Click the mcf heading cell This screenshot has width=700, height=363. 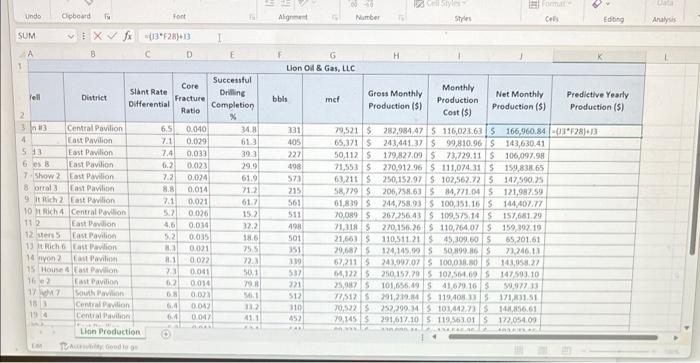click(x=333, y=99)
